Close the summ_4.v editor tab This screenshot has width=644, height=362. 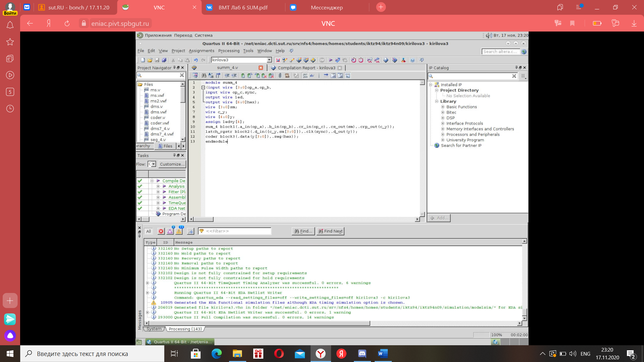(x=261, y=68)
